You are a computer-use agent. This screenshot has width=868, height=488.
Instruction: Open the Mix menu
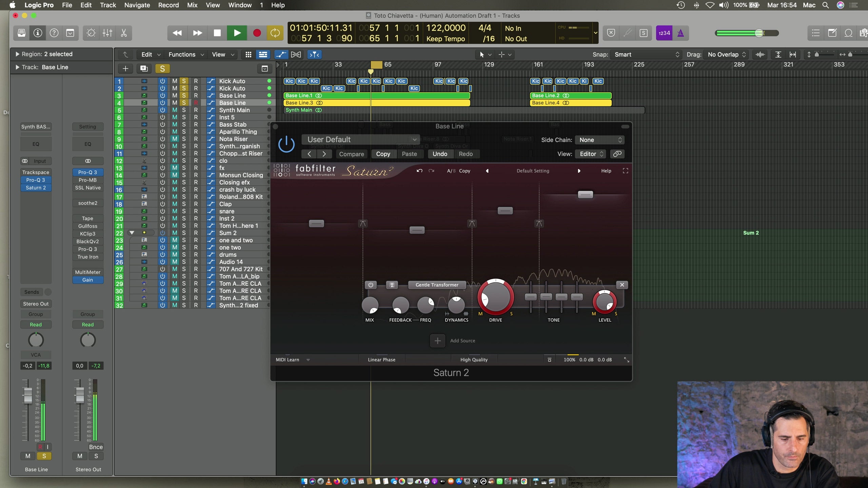[x=192, y=5]
